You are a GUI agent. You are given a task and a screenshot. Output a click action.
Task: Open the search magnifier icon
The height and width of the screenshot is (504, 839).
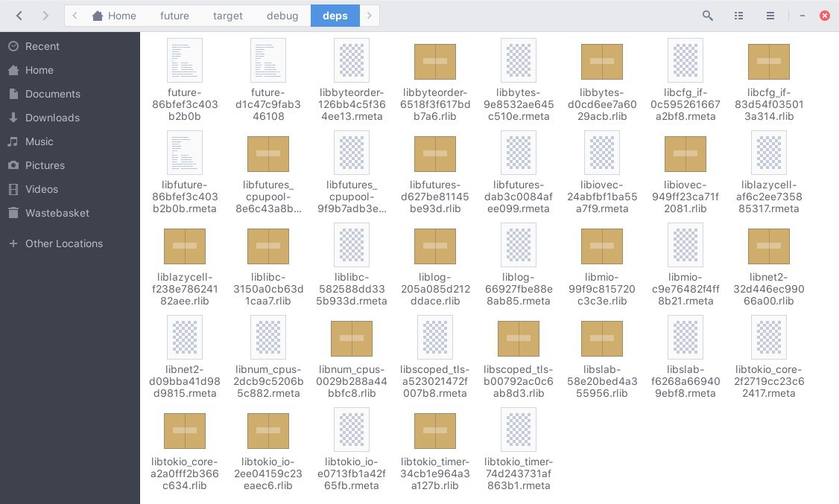coord(707,16)
